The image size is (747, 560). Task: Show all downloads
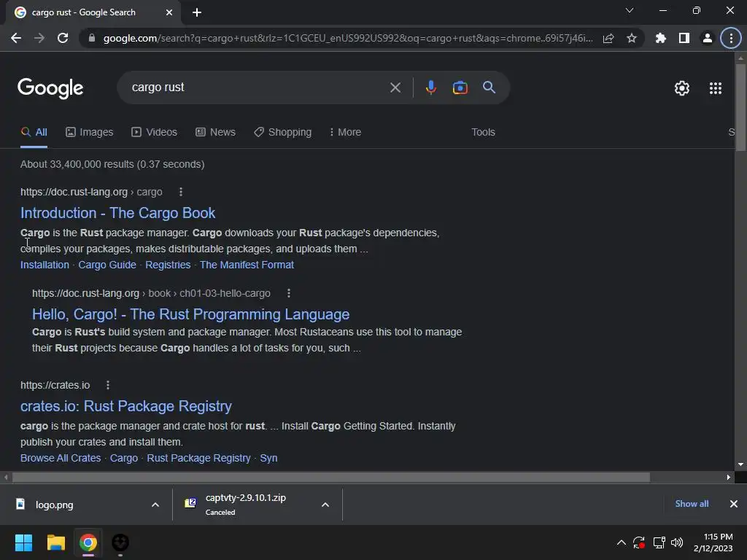(692, 504)
